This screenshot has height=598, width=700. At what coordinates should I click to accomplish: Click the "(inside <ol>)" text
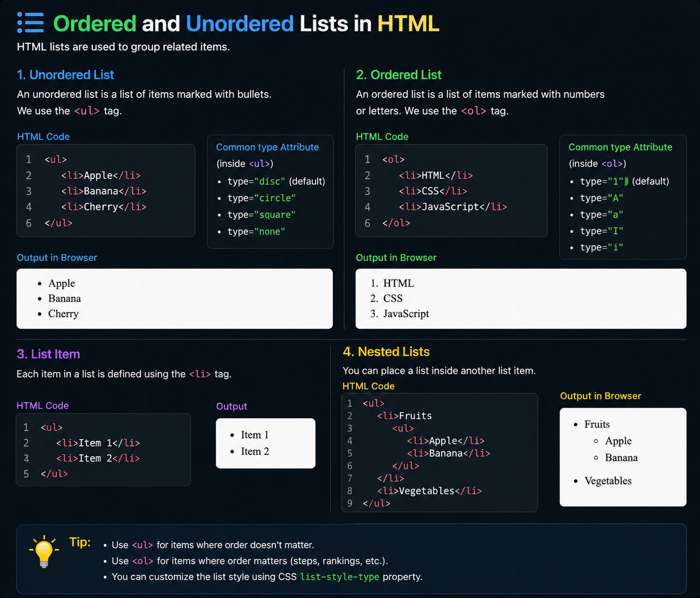click(x=598, y=164)
